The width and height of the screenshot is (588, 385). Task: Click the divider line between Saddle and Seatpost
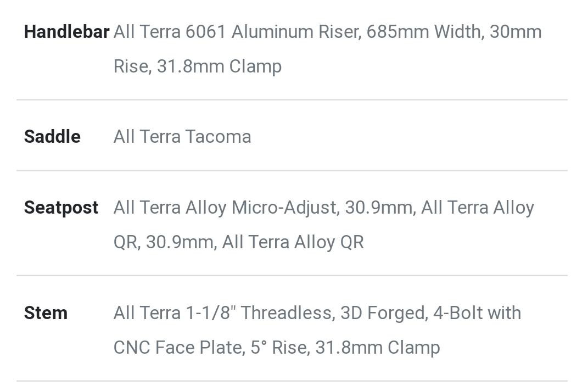click(x=292, y=171)
